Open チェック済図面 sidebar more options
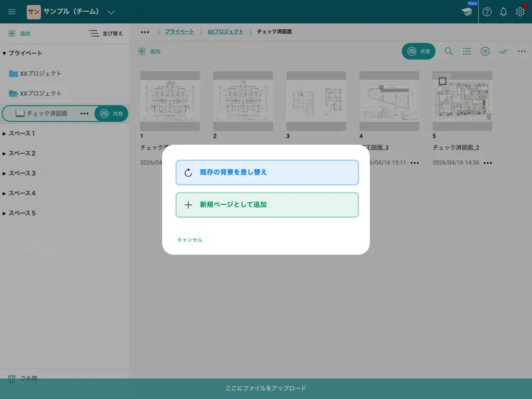The image size is (532, 399). (85, 114)
